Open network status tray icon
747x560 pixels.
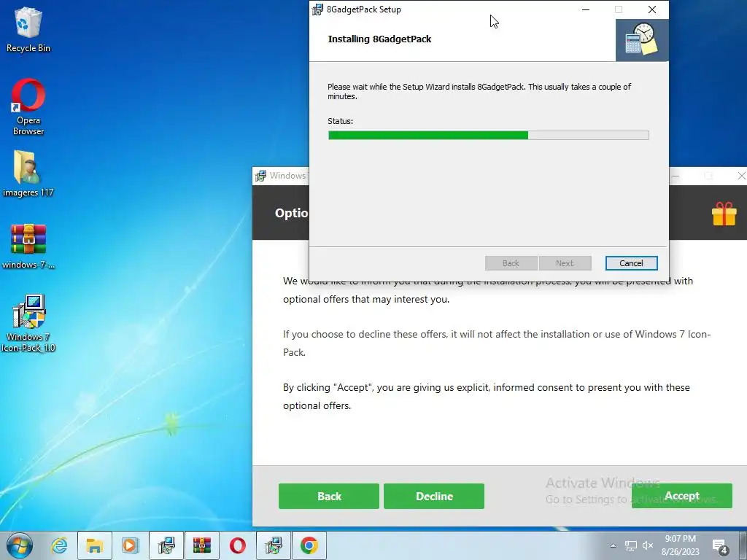631,545
